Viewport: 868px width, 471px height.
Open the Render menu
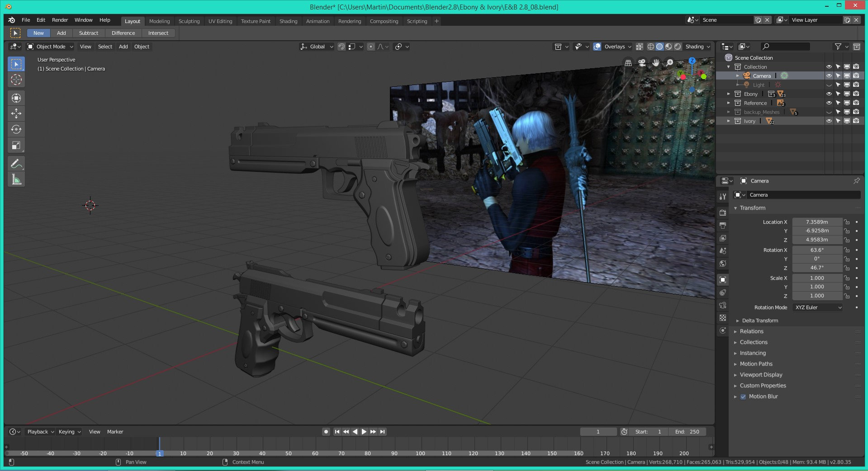click(x=60, y=20)
